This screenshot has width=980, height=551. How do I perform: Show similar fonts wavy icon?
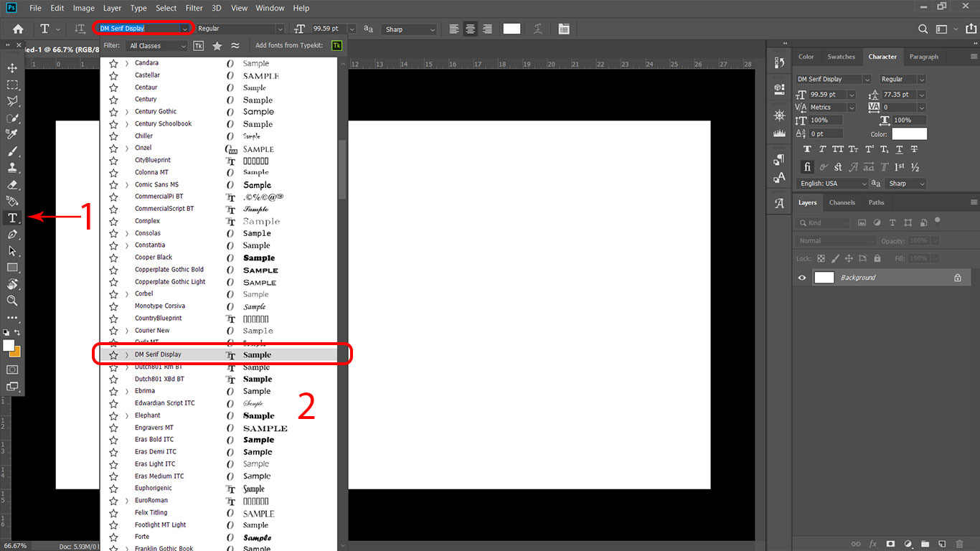click(235, 46)
